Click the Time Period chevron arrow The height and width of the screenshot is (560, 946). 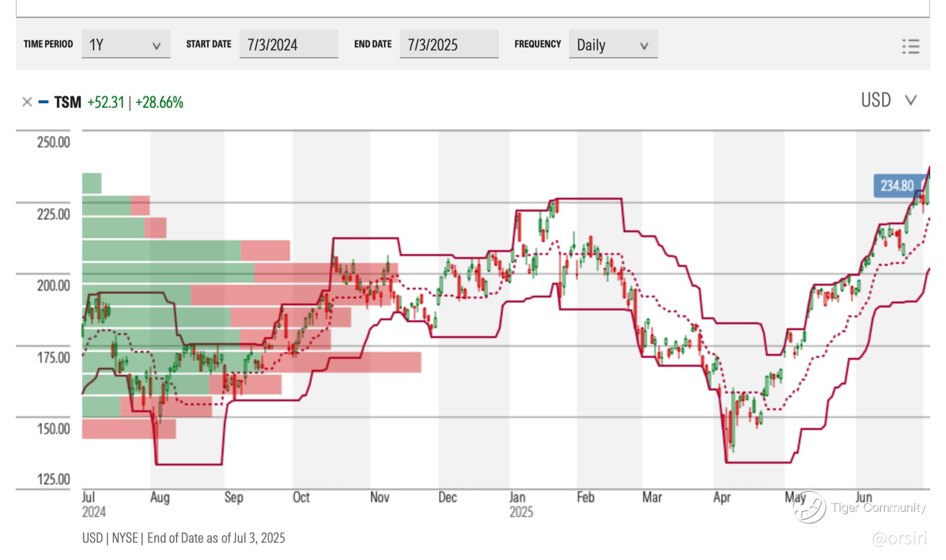[x=156, y=46]
